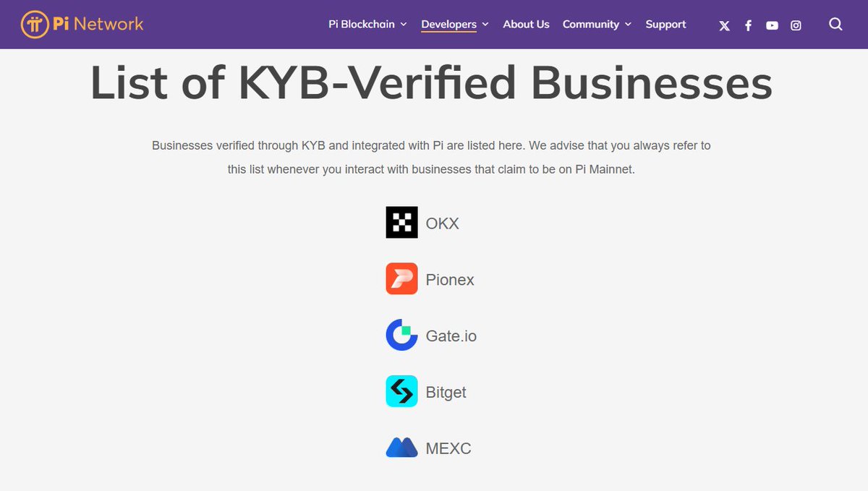Select the Bitget business name

point(446,393)
